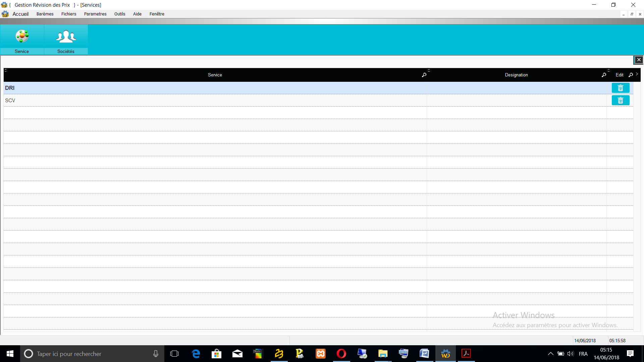Delete the SCV row with trash icon
644x362 pixels.
[x=620, y=100]
